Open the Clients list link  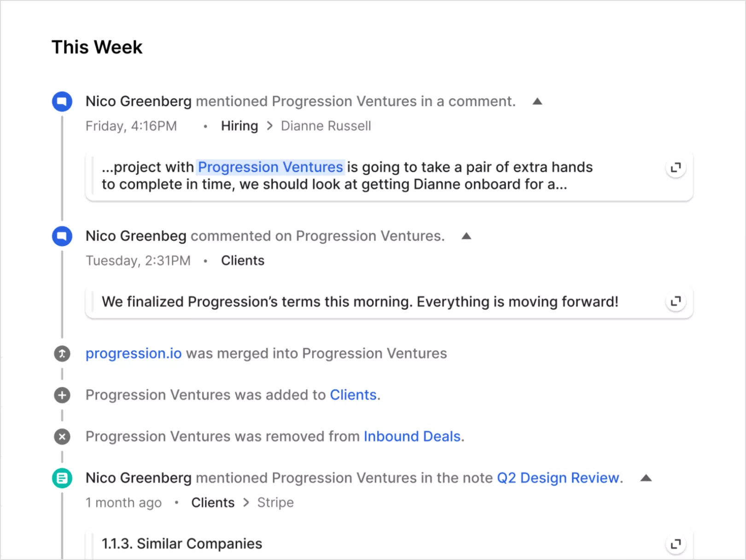[x=353, y=395]
